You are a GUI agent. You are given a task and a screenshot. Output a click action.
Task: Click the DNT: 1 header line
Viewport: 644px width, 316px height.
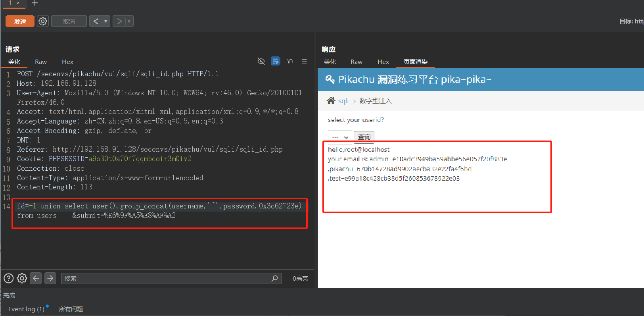(29, 140)
